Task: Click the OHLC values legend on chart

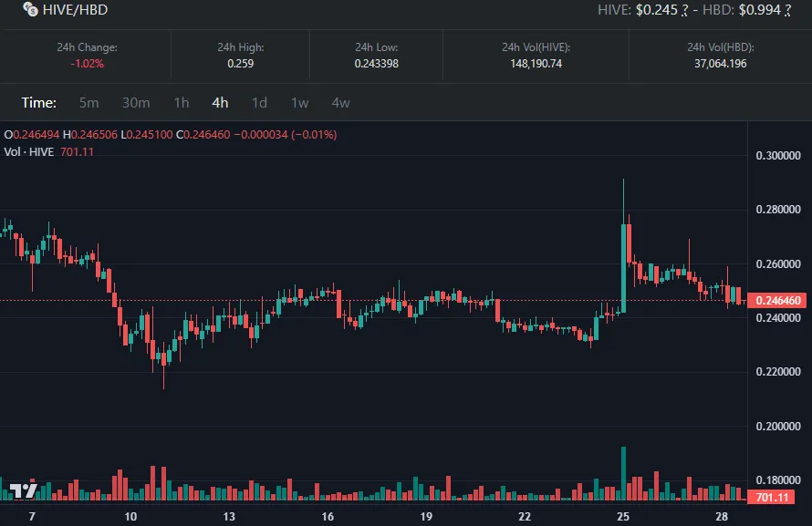Action: pos(171,135)
